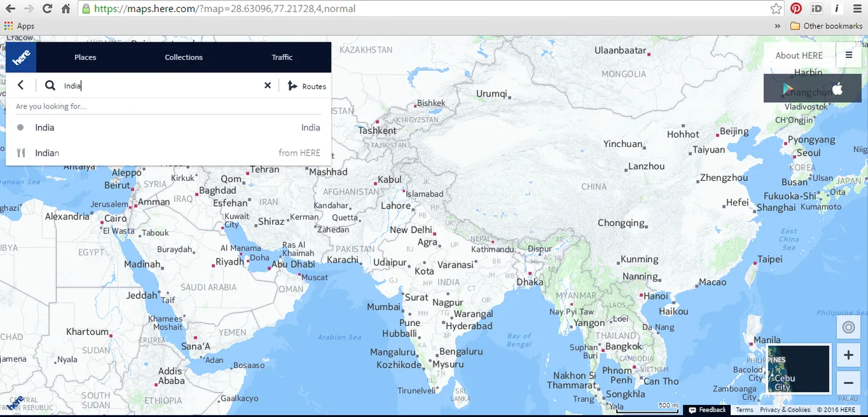This screenshot has width=868, height=417.
Task: Click the Mumbai label on the map
Action: (x=383, y=307)
